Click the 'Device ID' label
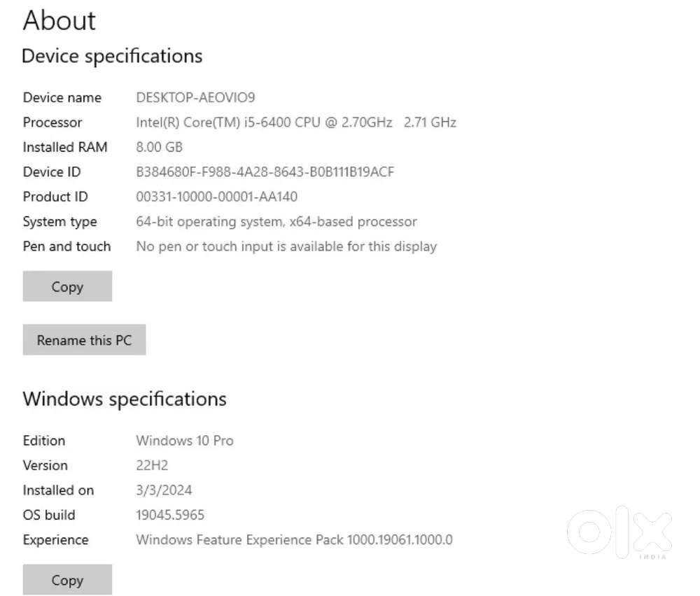The width and height of the screenshot is (700, 596). pos(52,172)
